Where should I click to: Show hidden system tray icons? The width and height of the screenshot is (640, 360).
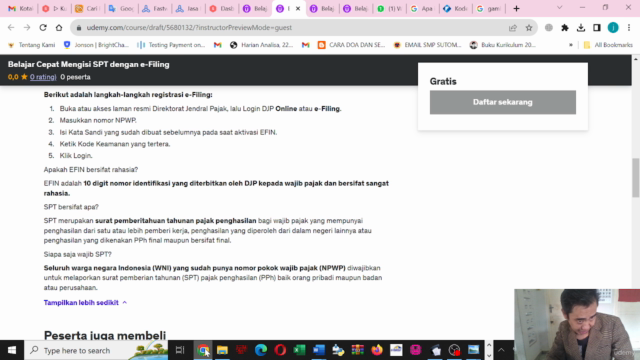point(501,350)
